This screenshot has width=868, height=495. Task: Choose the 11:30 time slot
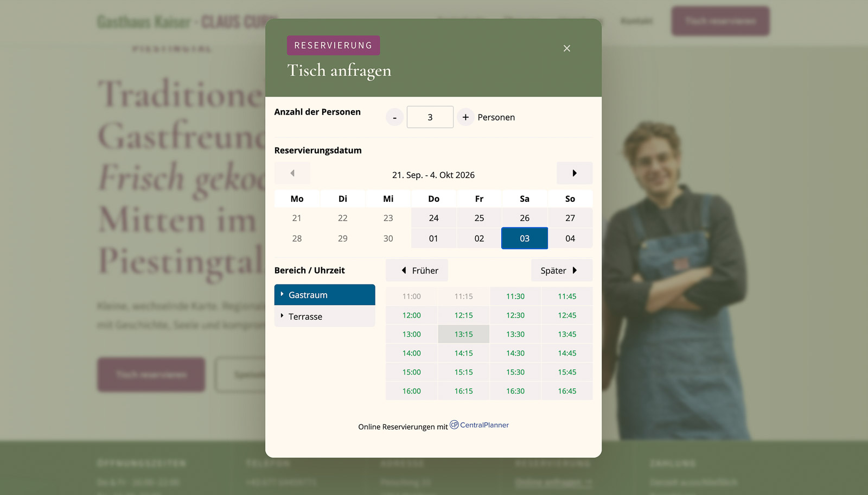pos(515,296)
